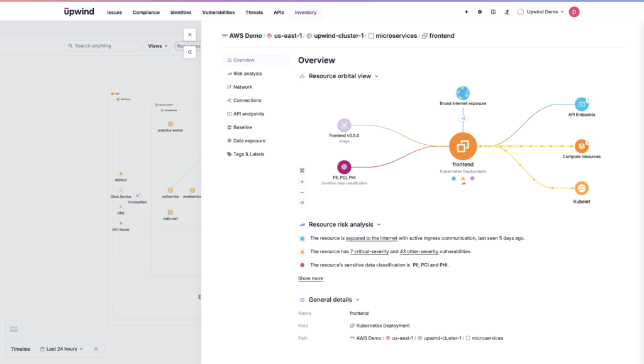Click the 7 critical-severity link

tap(369, 251)
